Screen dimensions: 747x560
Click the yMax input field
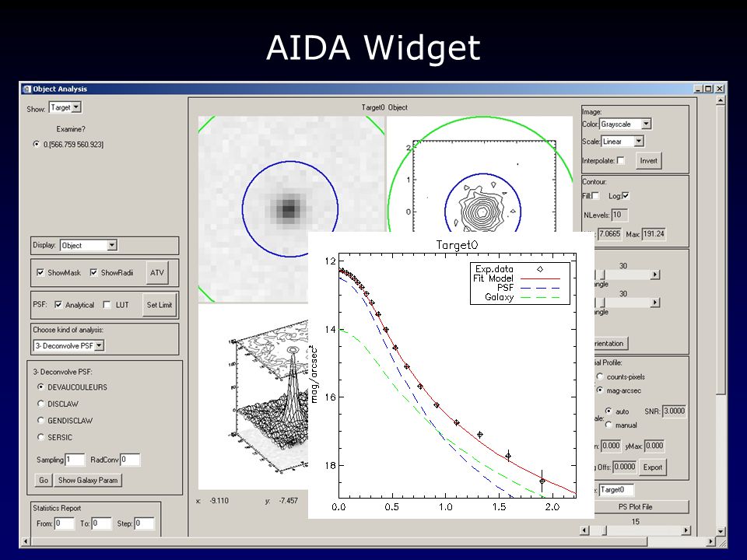click(x=654, y=446)
